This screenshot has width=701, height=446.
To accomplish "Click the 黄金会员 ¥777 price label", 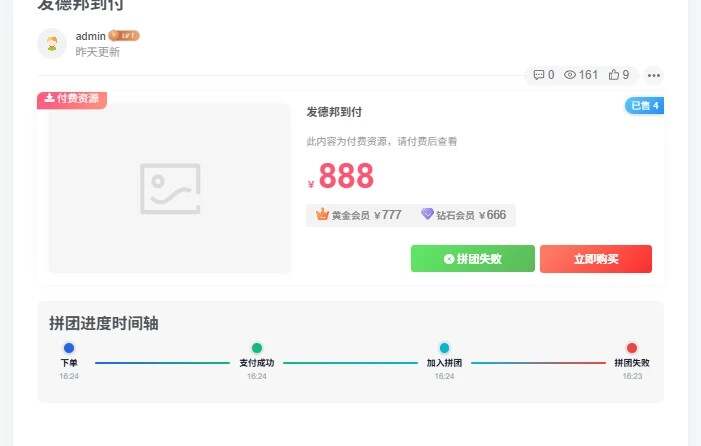I will click(x=366, y=215).
